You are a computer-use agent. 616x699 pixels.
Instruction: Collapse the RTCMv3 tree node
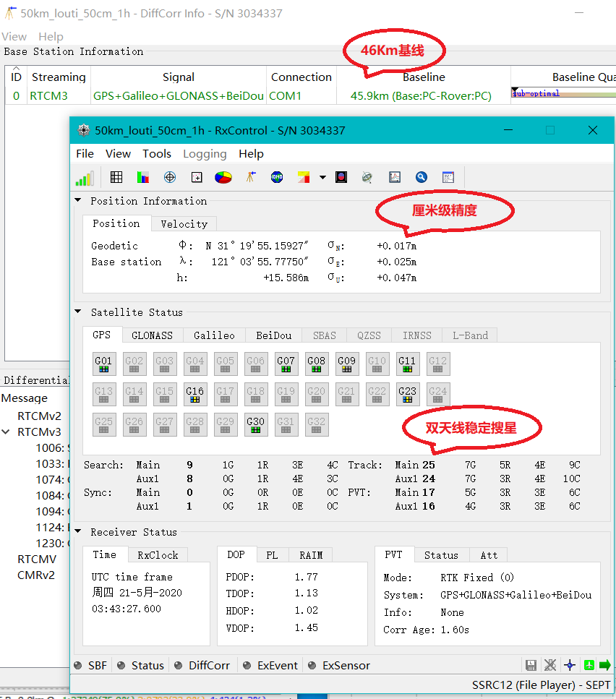point(6,432)
